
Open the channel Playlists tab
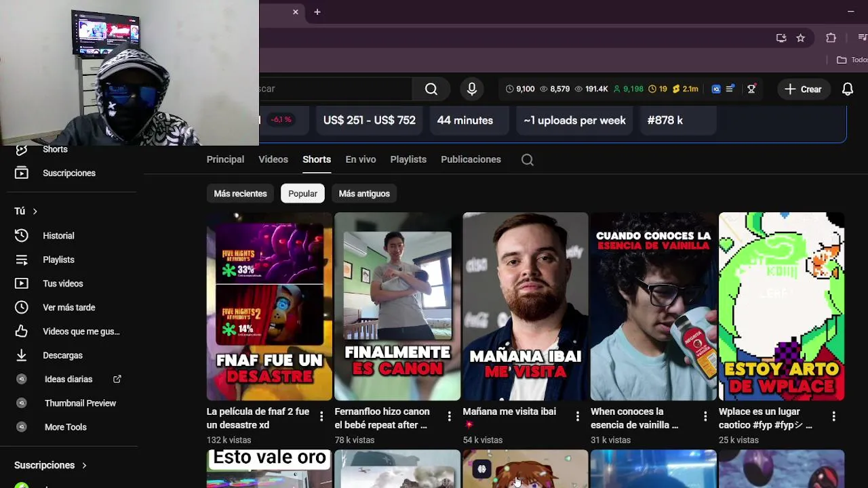tap(408, 159)
